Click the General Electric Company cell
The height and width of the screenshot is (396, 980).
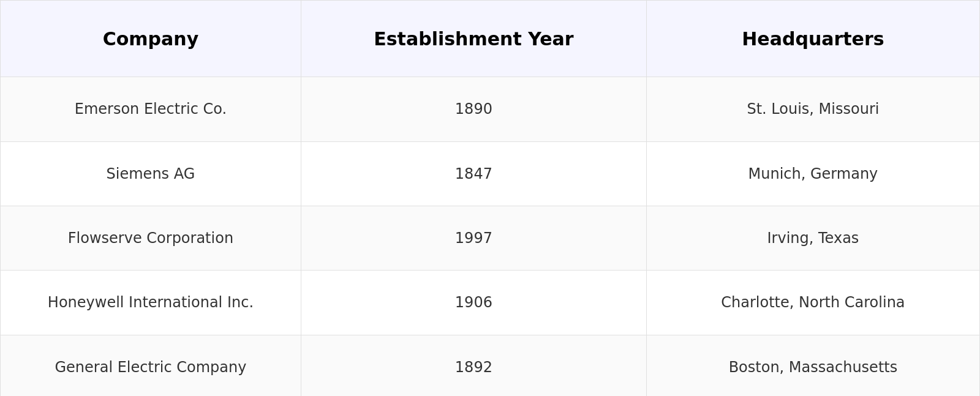tap(151, 367)
